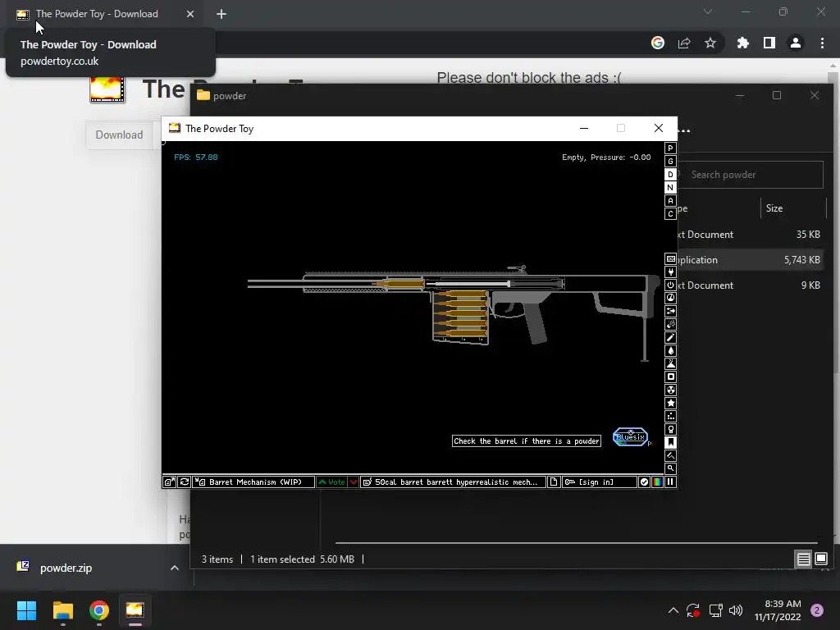This screenshot has width=840, height=630.
Task: Open the Liquids droplet menu icon
Action: (670, 350)
